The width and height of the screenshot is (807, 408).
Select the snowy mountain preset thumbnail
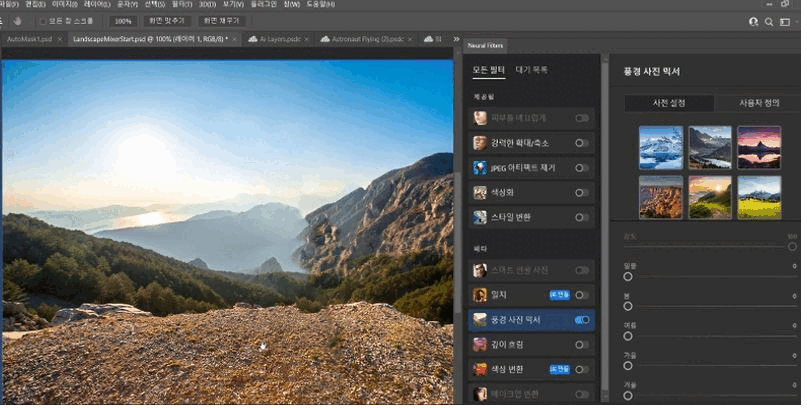(x=661, y=147)
